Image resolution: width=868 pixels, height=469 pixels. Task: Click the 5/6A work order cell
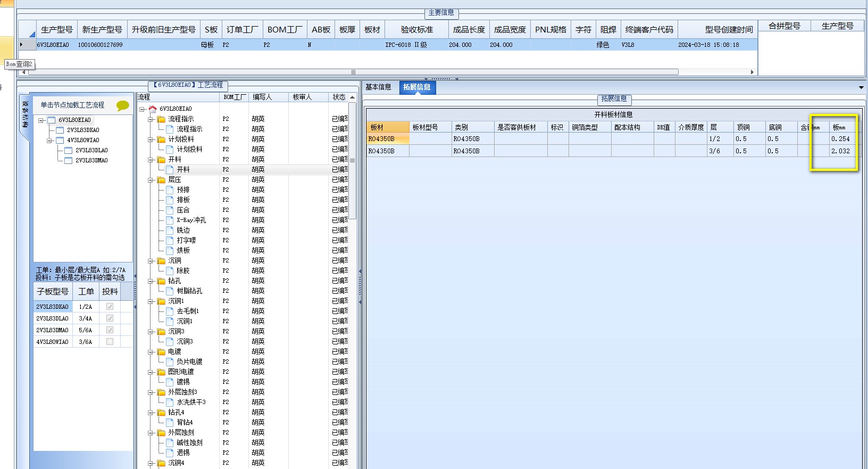[x=85, y=330]
